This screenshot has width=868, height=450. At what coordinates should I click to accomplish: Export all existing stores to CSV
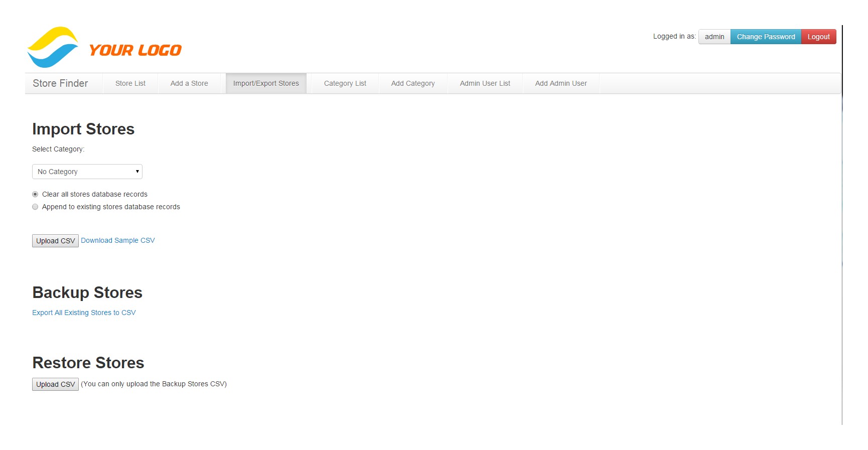click(84, 313)
